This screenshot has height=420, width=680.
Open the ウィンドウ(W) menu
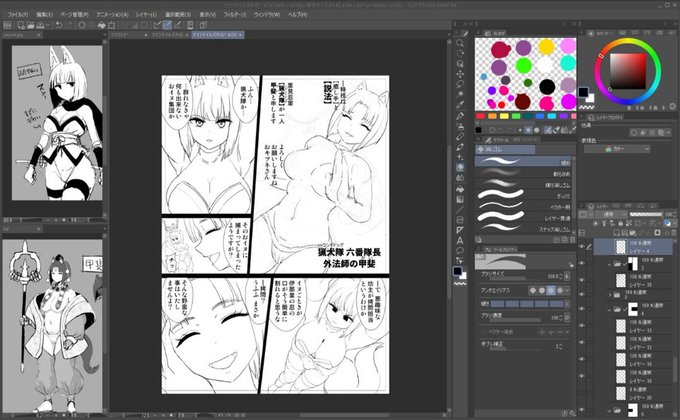point(267,14)
